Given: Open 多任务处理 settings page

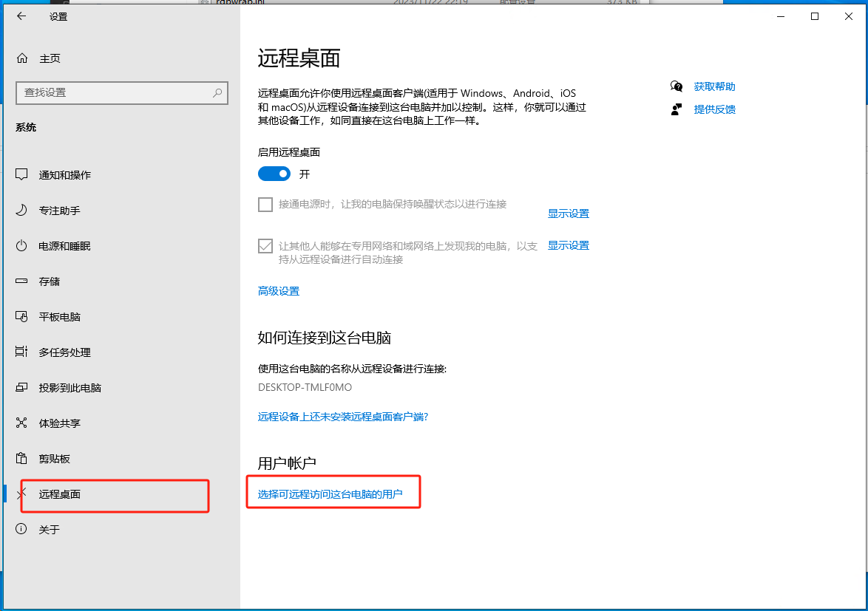Looking at the screenshot, I should [x=65, y=352].
